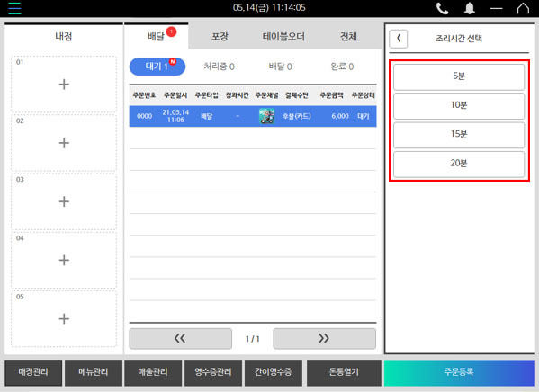Add order to table 02

(x=64, y=143)
